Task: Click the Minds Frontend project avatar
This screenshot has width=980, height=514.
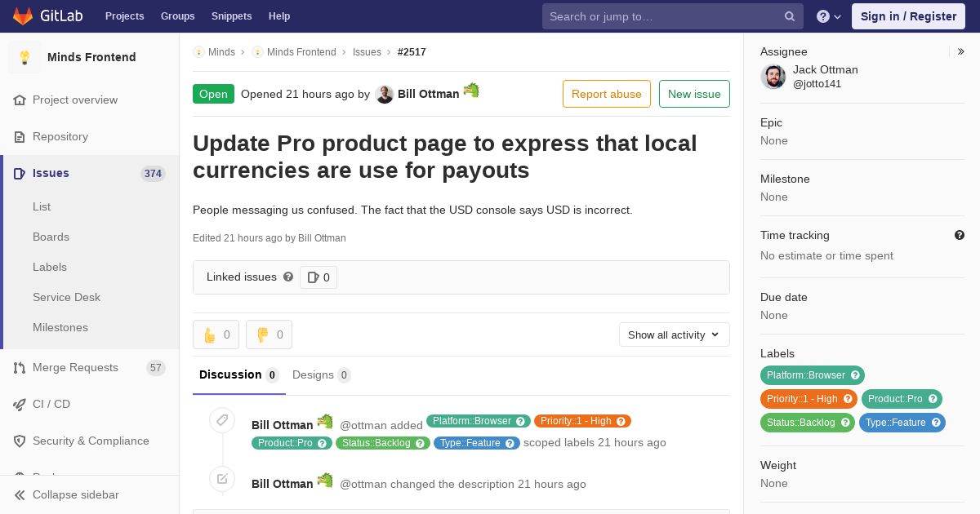Action: (24, 57)
